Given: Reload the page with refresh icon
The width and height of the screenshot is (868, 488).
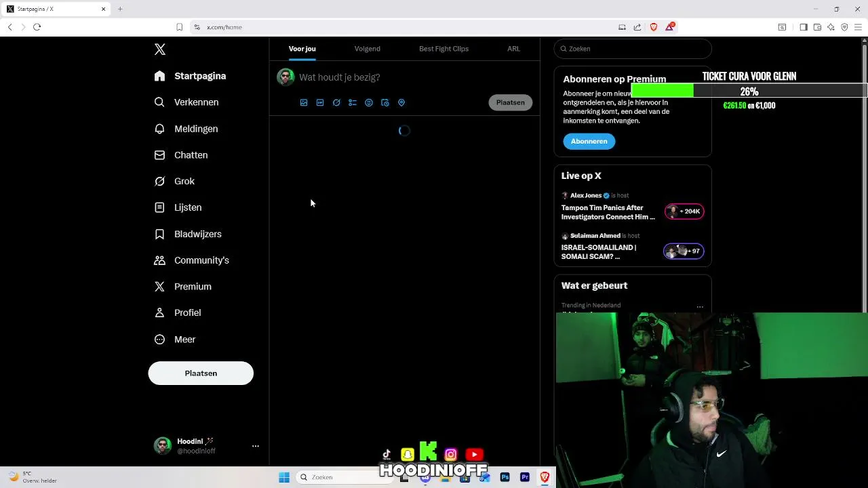Looking at the screenshot, I should pos(37,27).
